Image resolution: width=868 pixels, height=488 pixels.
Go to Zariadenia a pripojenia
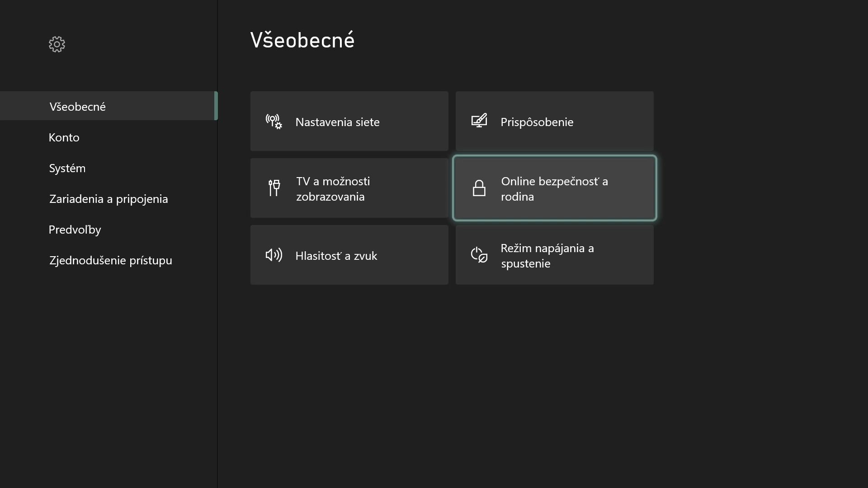(109, 198)
